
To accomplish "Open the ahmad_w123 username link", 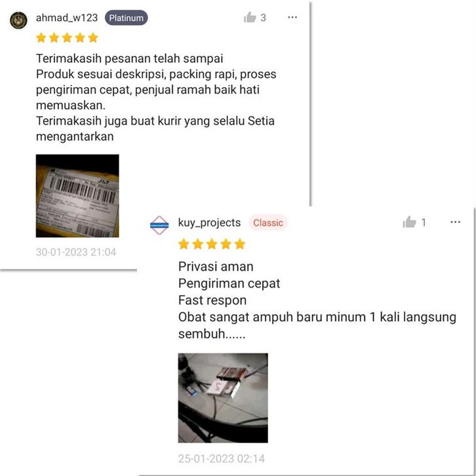I will (67, 18).
